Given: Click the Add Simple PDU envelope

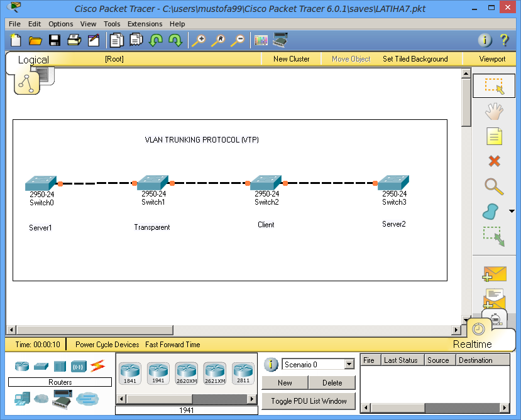Looking at the screenshot, I should tap(494, 274).
